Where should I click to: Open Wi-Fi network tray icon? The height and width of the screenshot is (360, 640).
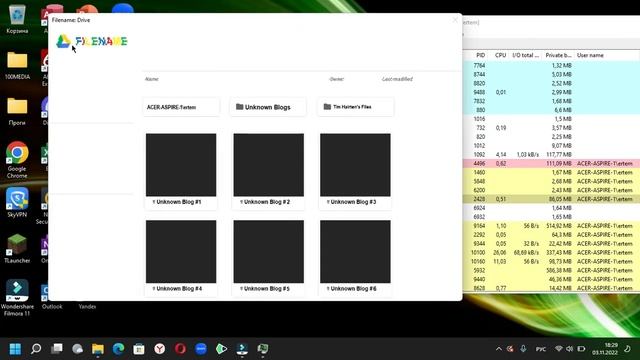click(558, 349)
